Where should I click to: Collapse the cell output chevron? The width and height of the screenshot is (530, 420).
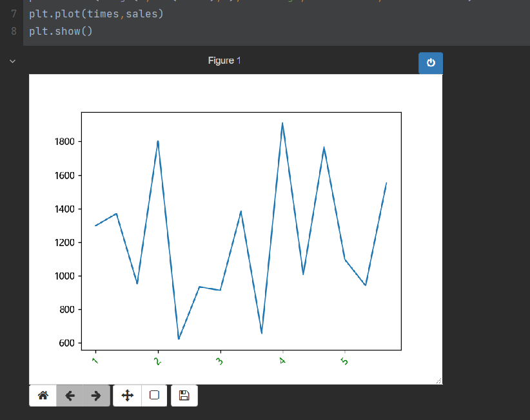pos(12,61)
